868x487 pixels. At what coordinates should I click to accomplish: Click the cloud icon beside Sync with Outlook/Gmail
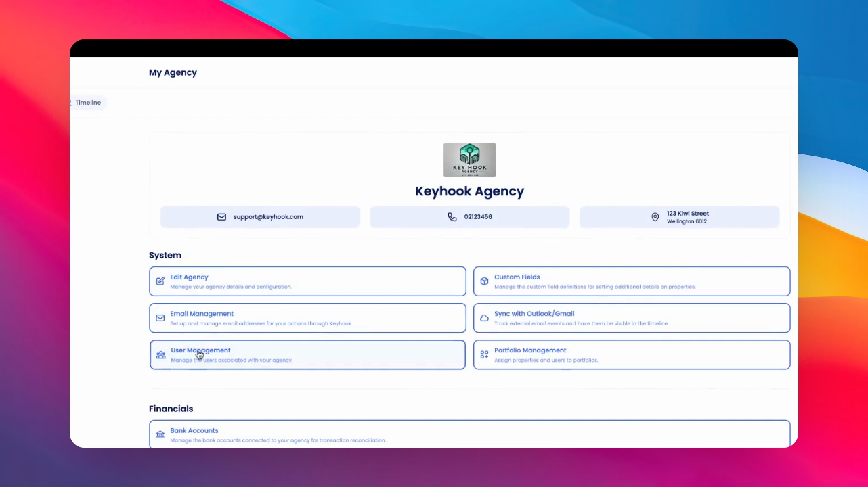[x=484, y=318]
